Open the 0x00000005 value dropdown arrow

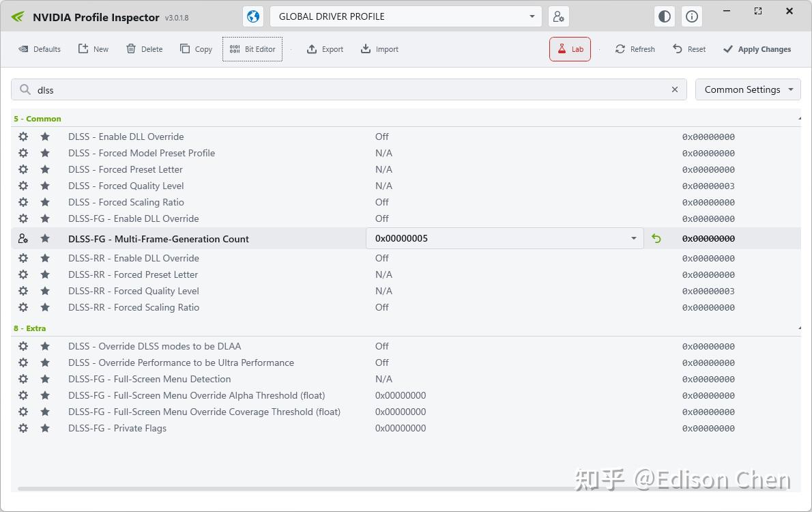pos(633,238)
